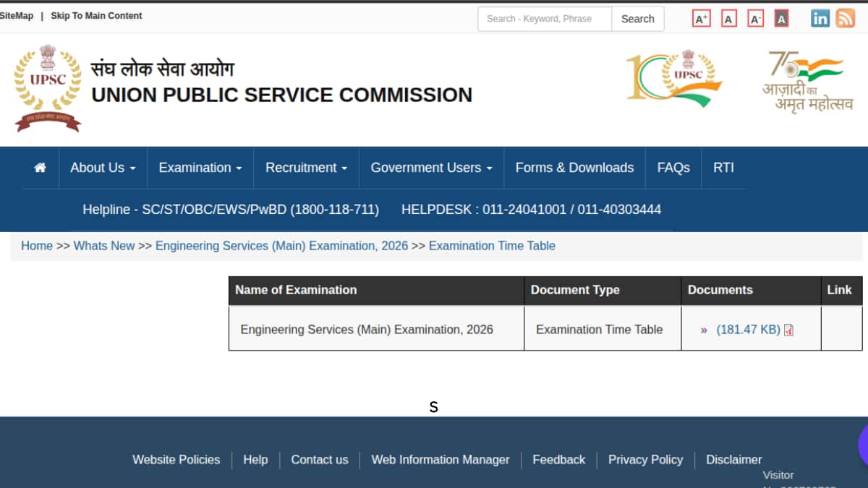Reset to normal font size A icon

pyautogui.click(x=729, y=19)
